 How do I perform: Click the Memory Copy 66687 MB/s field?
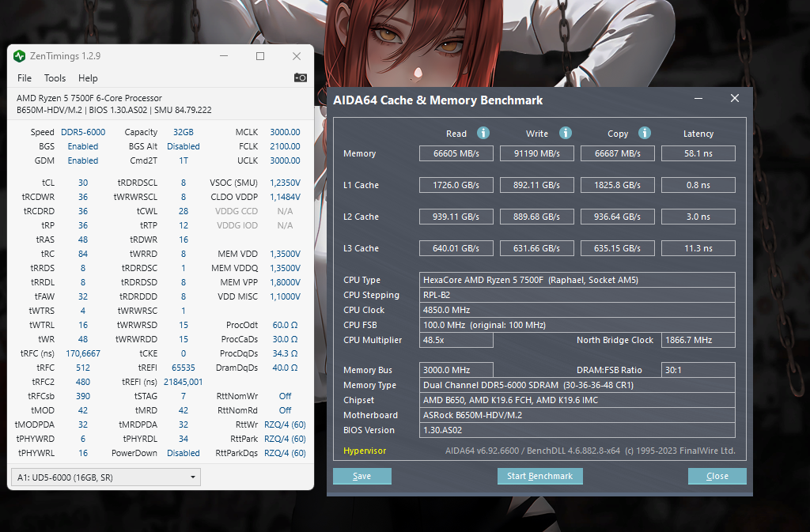(x=617, y=153)
